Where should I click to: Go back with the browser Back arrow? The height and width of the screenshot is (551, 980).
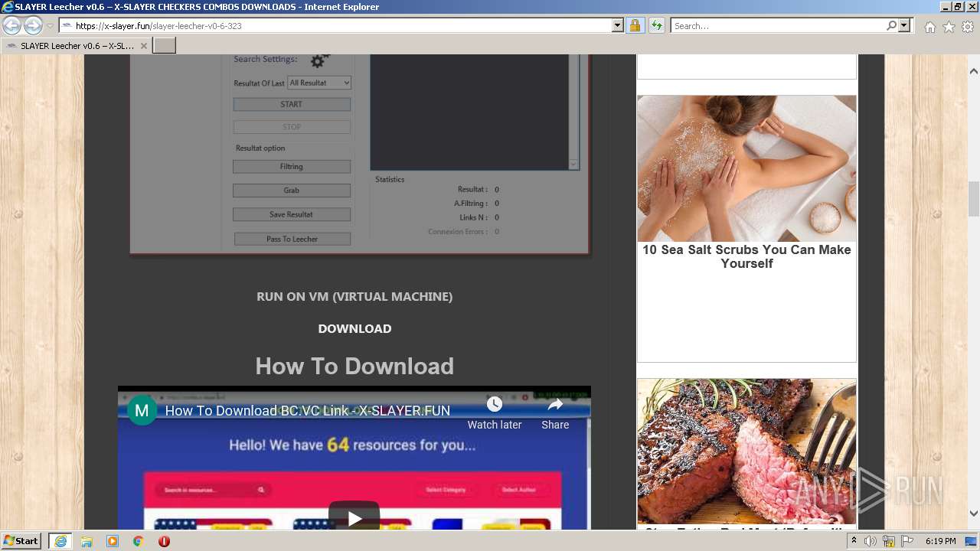point(12,26)
